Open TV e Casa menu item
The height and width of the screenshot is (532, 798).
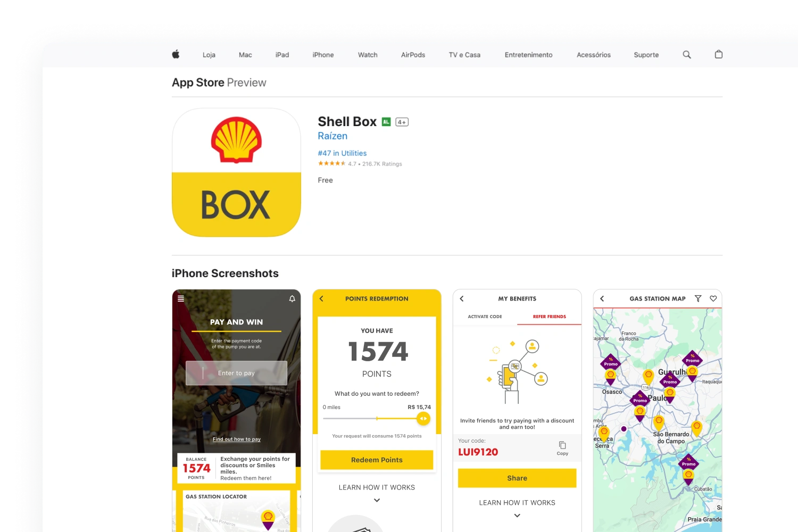(x=464, y=55)
